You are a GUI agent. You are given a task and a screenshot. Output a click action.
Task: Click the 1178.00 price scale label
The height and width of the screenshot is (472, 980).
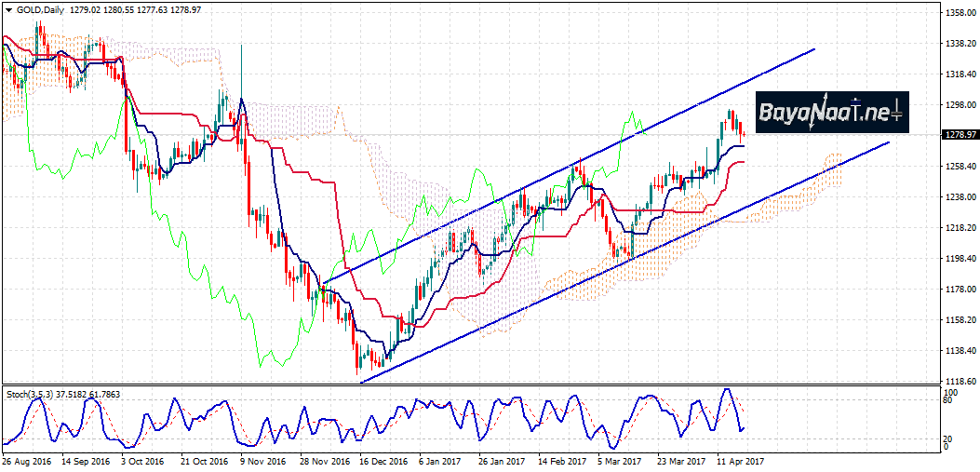point(958,290)
